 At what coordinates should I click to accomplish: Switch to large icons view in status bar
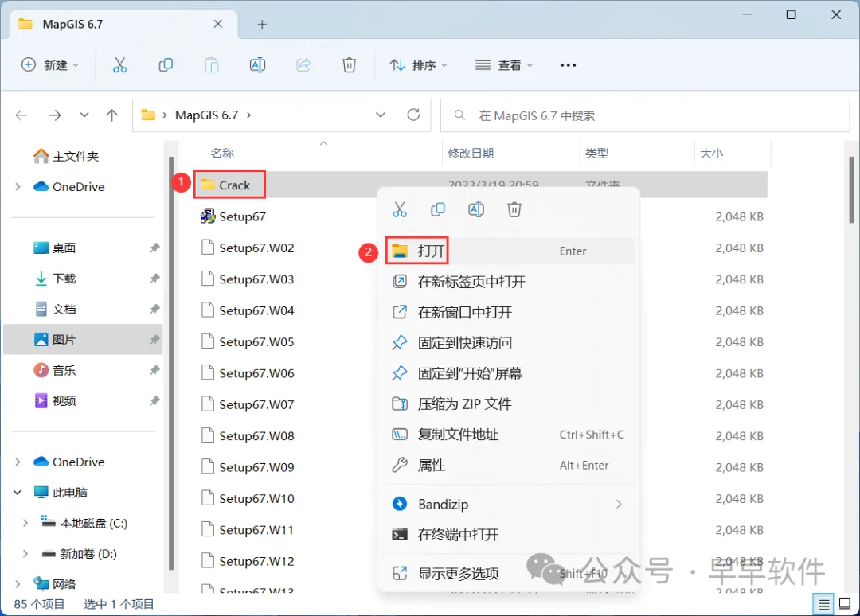click(x=845, y=605)
